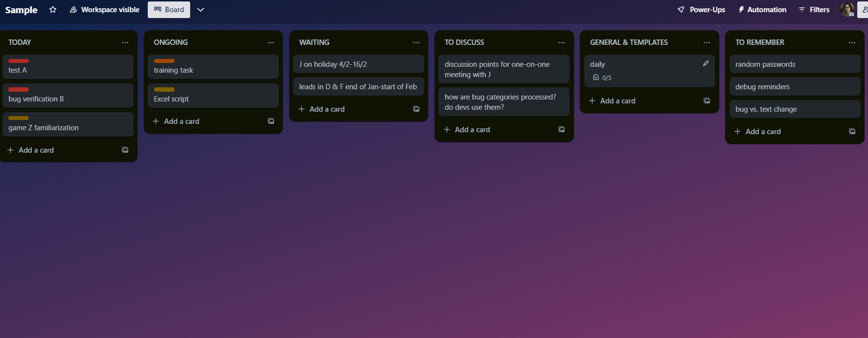Open Power-Ups menu
The image size is (868, 338).
(701, 10)
